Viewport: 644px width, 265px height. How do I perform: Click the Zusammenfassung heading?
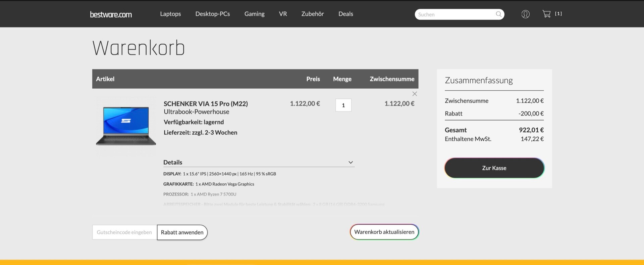click(x=479, y=80)
